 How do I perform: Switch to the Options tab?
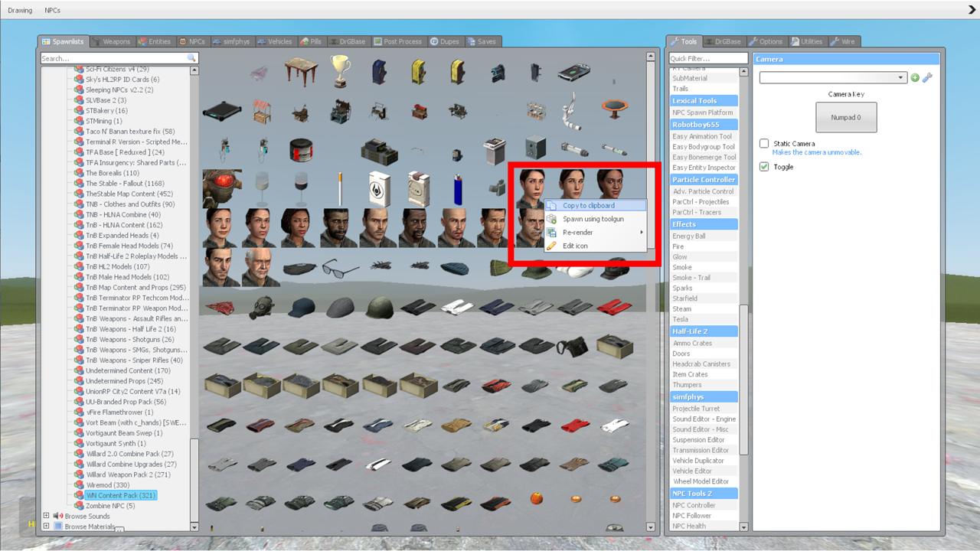click(x=766, y=41)
